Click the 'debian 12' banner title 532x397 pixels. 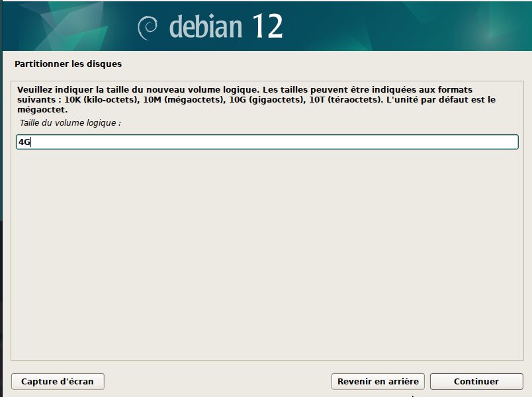[226, 26]
